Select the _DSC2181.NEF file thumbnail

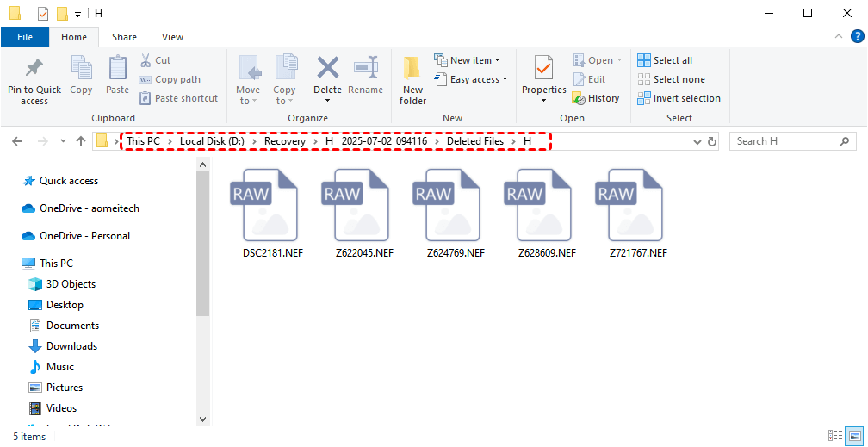click(264, 207)
